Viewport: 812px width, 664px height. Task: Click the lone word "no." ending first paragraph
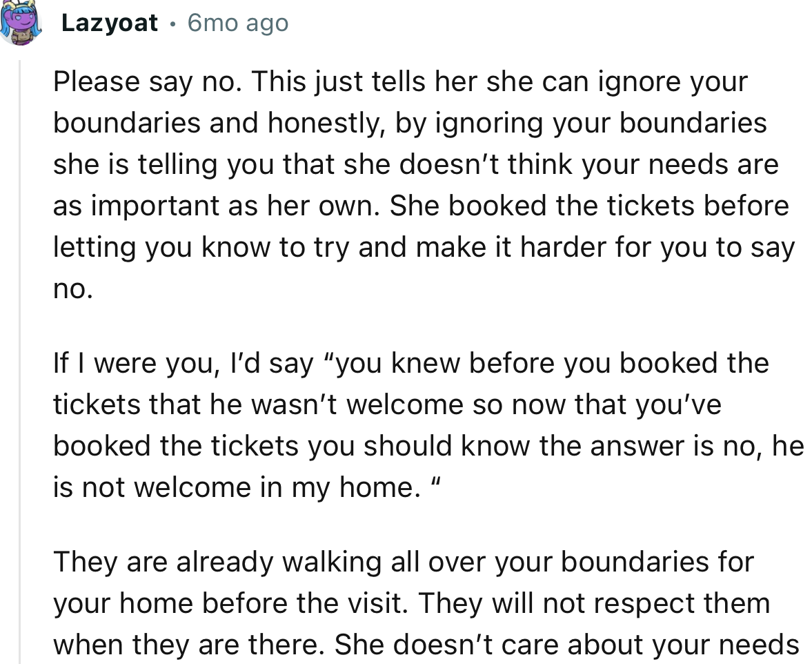(72, 289)
